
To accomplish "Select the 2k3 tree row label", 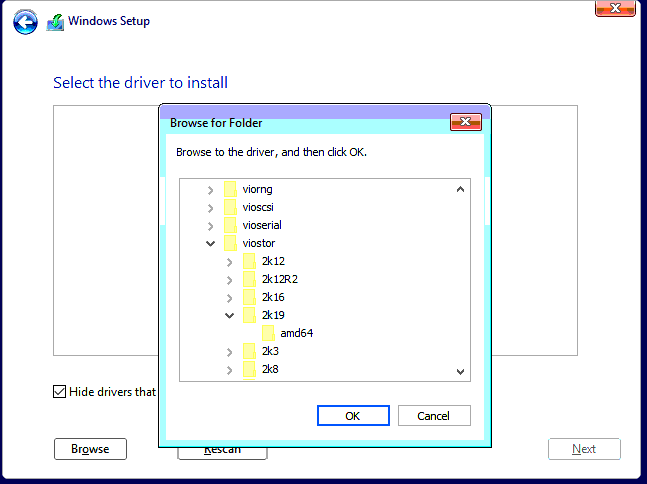I will (x=270, y=351).
